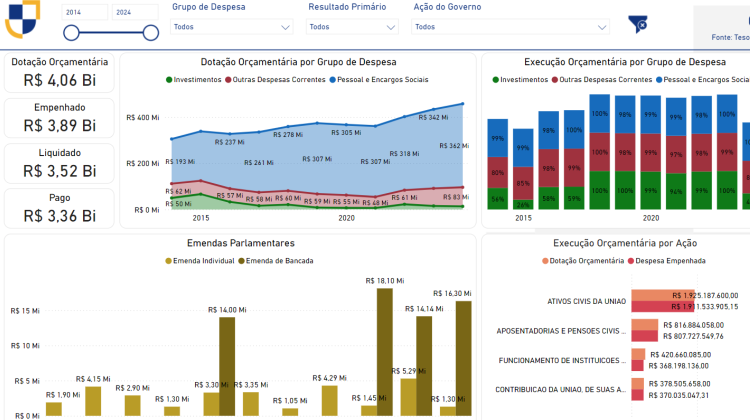Image resolution: width=750 pixels, height=420 pixels.
Task: Click the right handle of year slider
Action: click(150, 32)
